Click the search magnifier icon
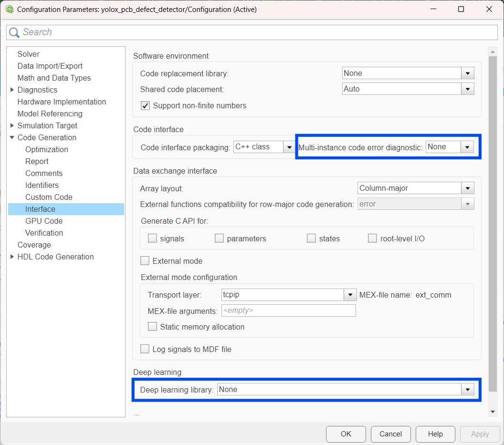504x445 pixels. [14, 32]
